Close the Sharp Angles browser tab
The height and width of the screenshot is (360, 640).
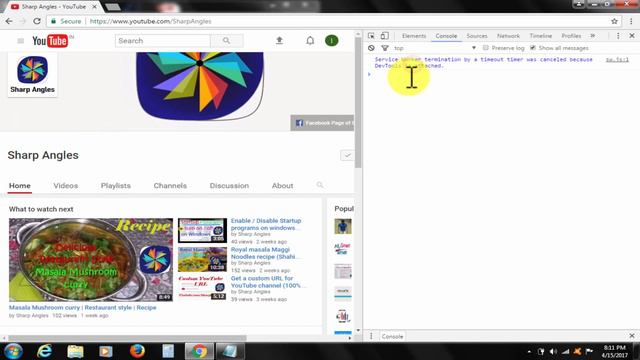click(x=94, y=7)
